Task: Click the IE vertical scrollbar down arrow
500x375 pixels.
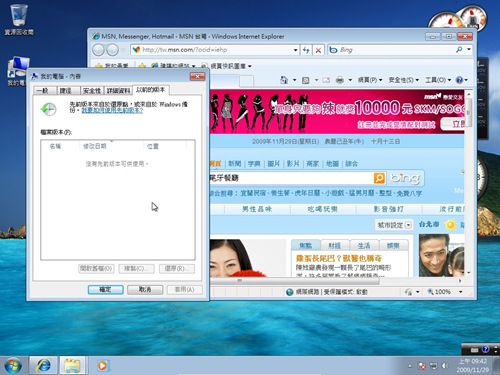Action: pos(468,273)
